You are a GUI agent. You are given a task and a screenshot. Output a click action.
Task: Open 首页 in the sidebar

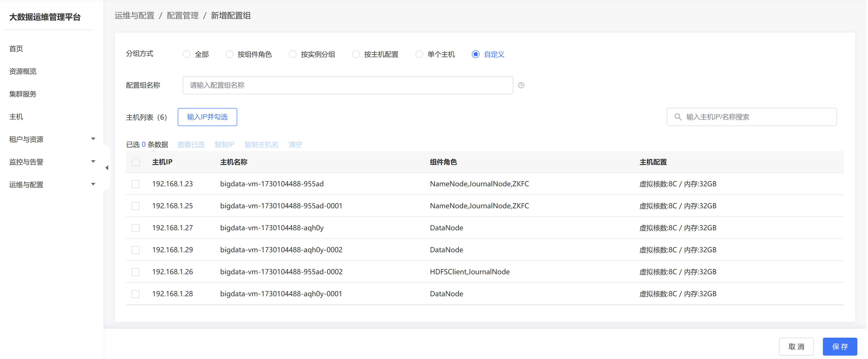[x=16, y=49]
